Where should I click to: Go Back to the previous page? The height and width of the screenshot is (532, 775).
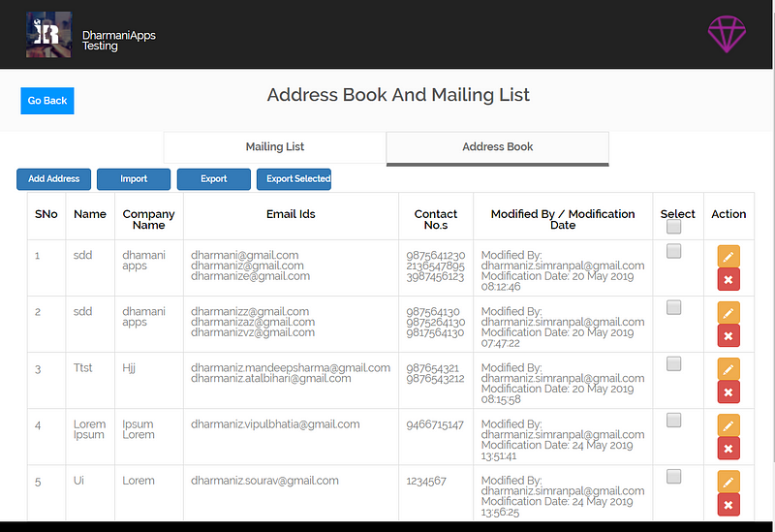[x=47, y=101]
